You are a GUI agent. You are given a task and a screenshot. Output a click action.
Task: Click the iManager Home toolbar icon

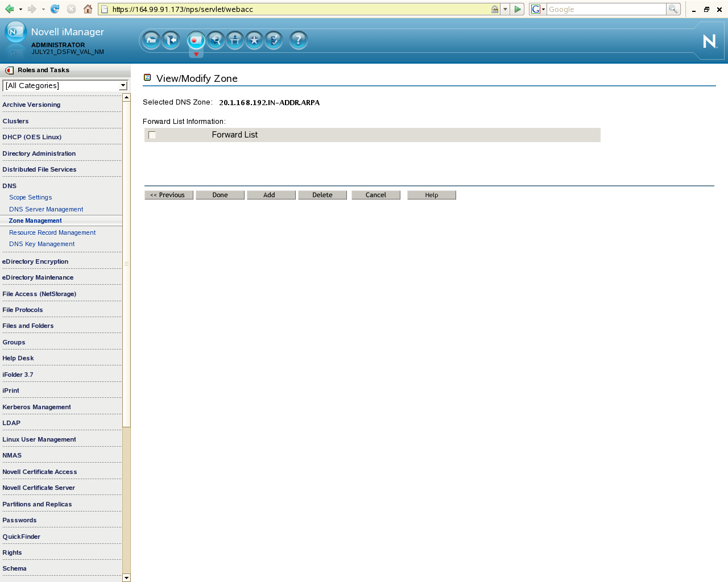tap(151, 40)
